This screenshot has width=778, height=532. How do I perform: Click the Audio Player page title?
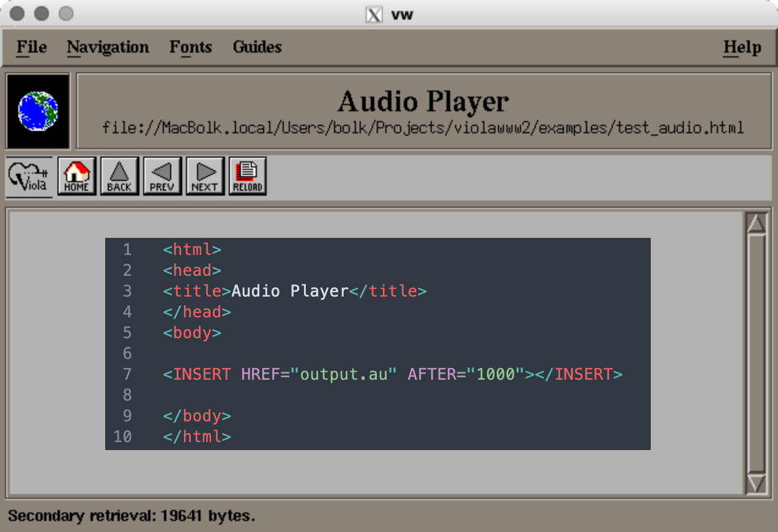pos(423,102)
